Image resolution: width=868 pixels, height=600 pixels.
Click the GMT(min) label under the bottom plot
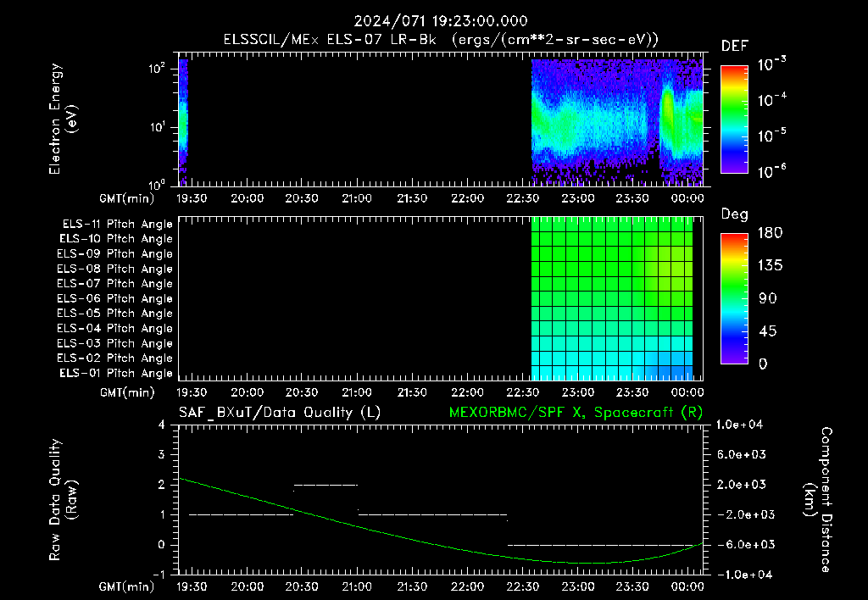[127, 586]
